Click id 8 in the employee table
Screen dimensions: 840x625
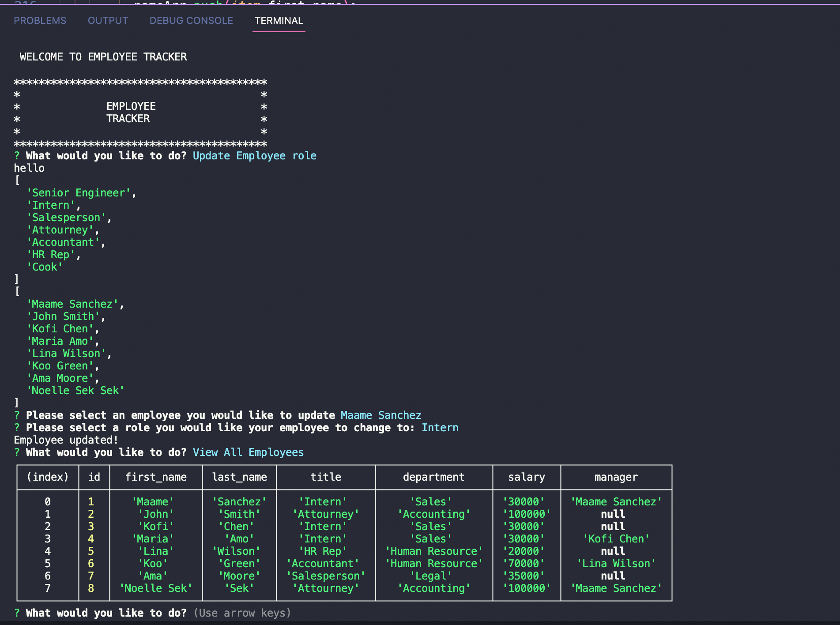point(91,588)
